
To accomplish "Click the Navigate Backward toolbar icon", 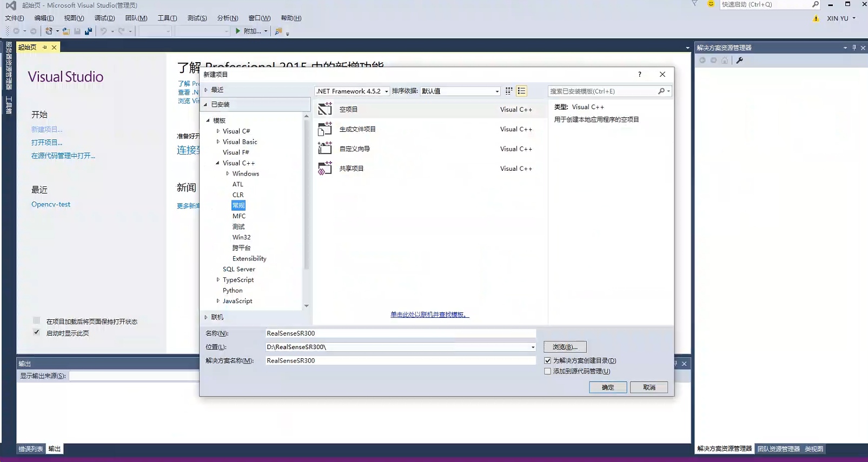I will pos(16,31).
